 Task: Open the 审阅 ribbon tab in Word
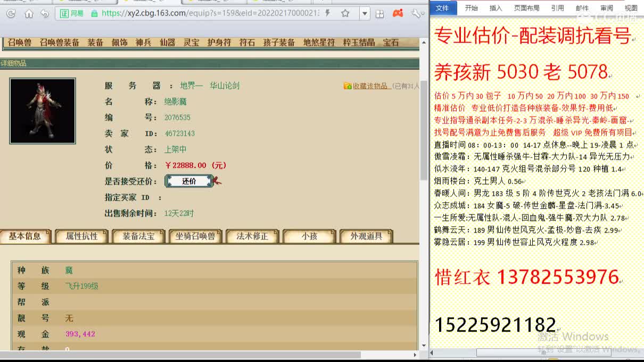pyautogui.click(x=607, y=8)
